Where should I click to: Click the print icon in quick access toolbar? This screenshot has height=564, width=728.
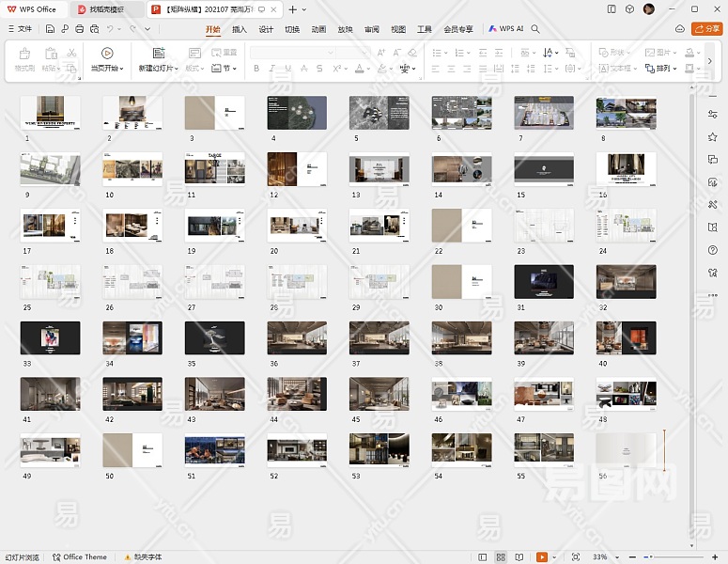(x=80, y=29)
